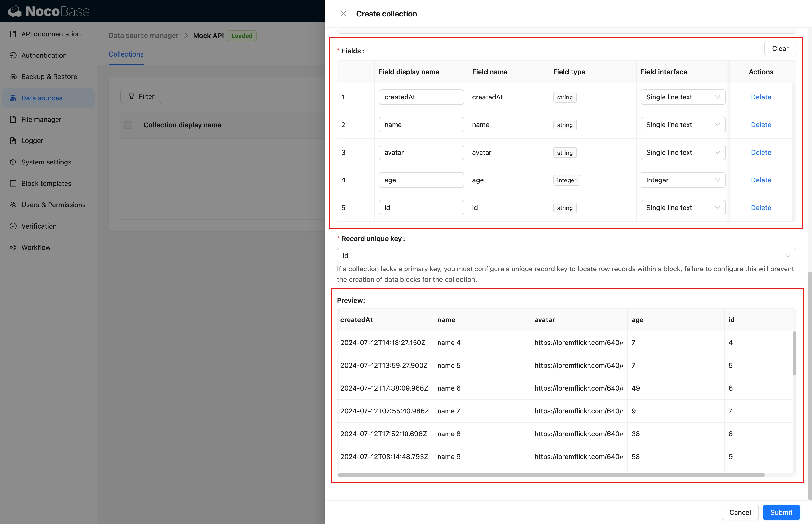Delete the avatar field row
The height and width of the screenshot is (524, 812).
point(761,152)
